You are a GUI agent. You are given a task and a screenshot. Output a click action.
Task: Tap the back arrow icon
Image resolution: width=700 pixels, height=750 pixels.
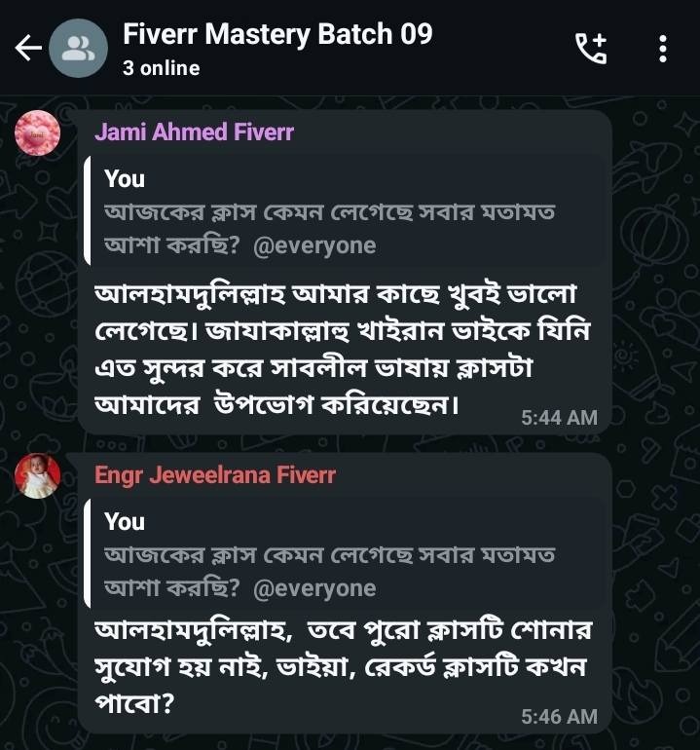click(28, 48)
